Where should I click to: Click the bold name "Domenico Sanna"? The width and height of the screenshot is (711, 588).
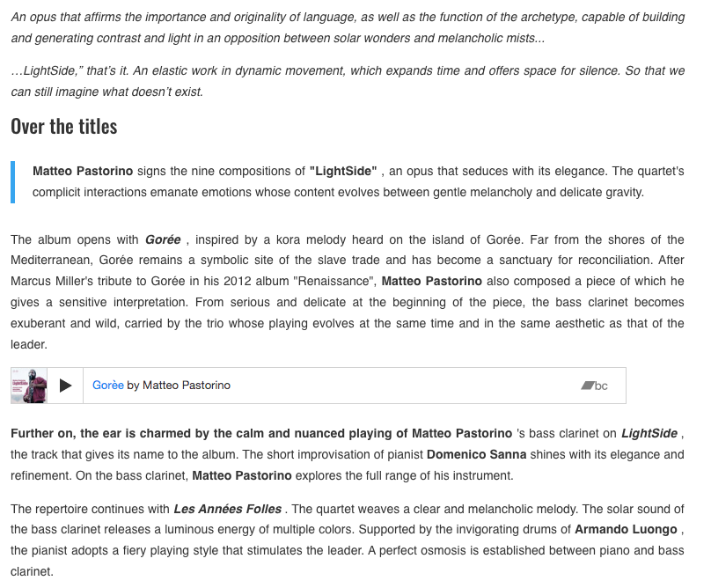(471, 455)
